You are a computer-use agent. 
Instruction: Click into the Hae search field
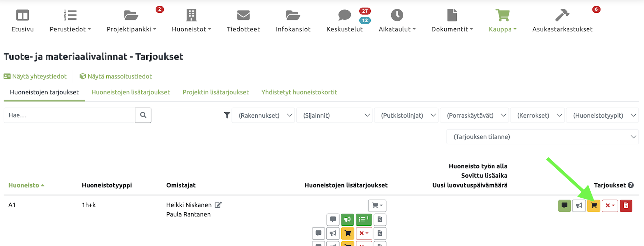pos(69,115)
